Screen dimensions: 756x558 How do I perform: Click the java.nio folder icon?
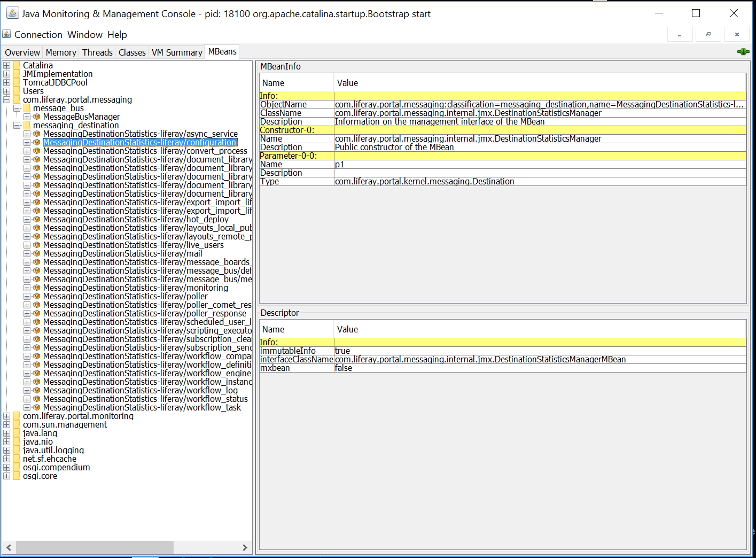click(x=17, y=441)
